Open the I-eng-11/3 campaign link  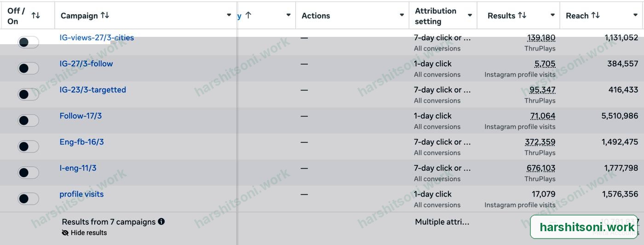(78, 168)
